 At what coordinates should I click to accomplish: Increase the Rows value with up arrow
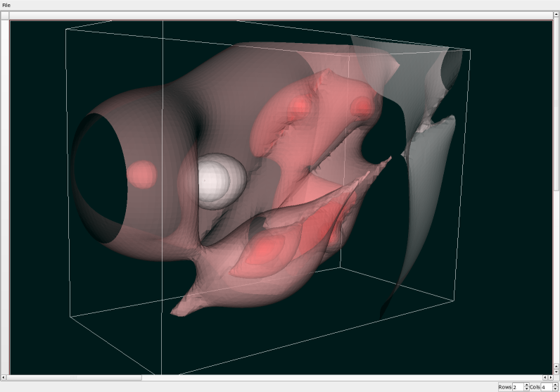pos(527,385)
